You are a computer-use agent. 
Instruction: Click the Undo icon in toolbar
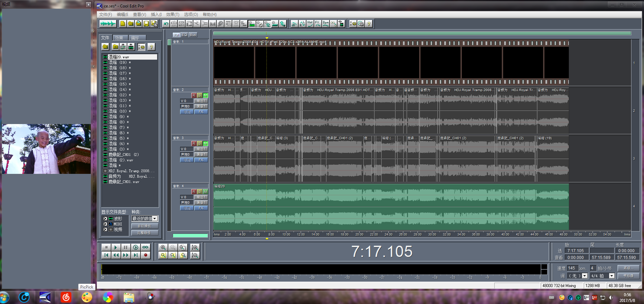[166, 24]
